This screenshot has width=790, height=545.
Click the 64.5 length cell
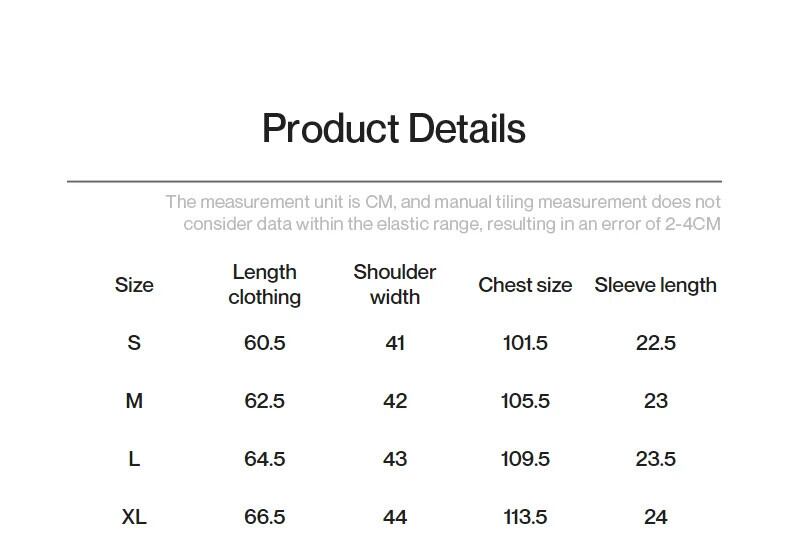pyautogui.click(x=264, y=459)
